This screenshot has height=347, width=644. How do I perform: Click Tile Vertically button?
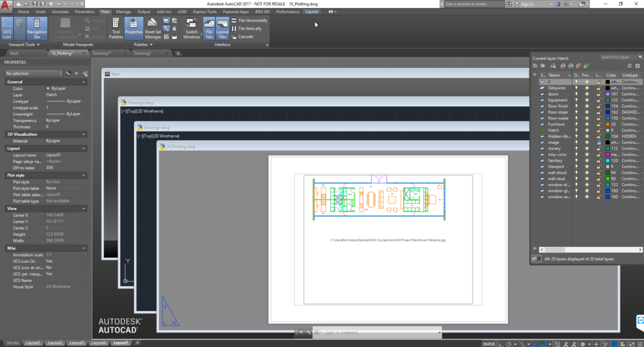tap(246, 28)
